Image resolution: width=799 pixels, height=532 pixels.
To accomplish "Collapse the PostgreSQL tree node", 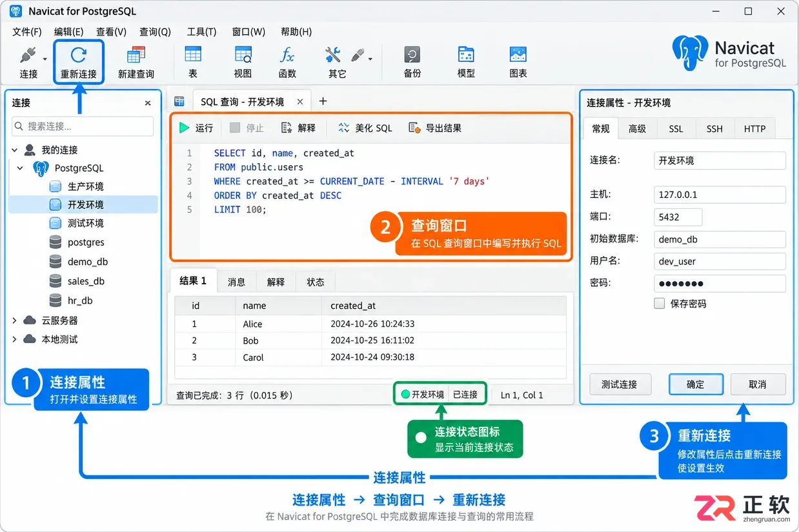I will point(21,168).
